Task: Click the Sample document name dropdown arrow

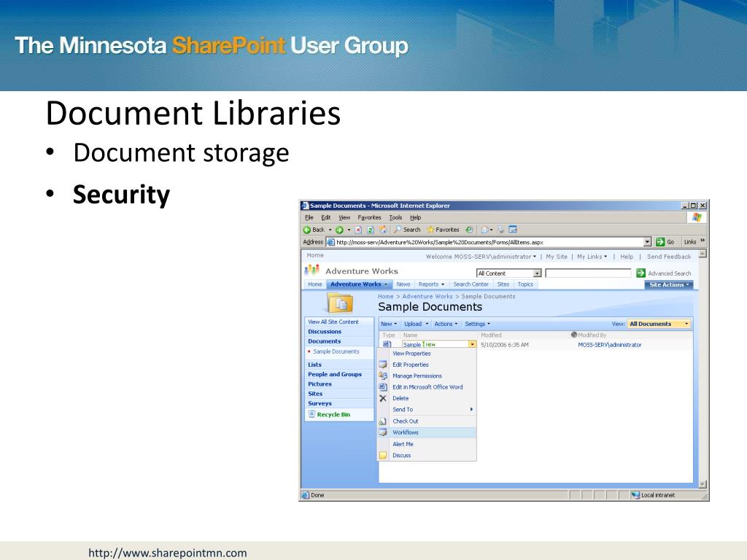Action: point(472,344)
